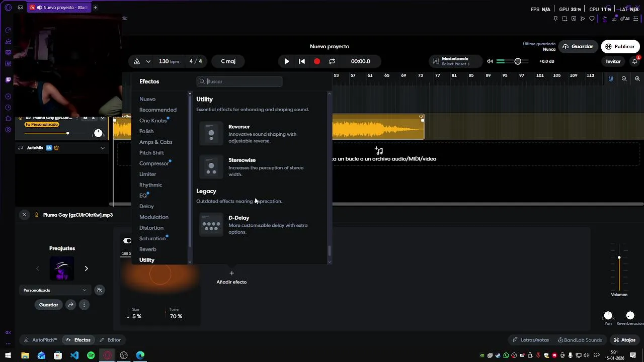Open the Atajos shortcuts panel
The width and height of the screenshot is (644, 362).
coord(624,340)
